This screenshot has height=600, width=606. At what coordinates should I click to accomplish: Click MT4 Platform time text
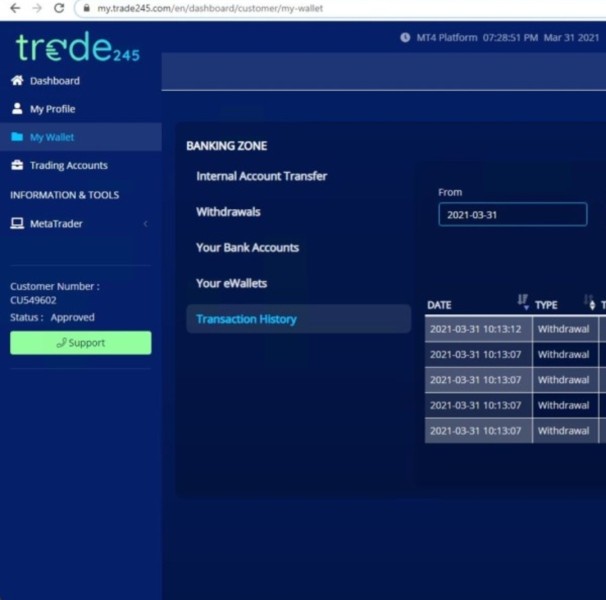point(477,38)
